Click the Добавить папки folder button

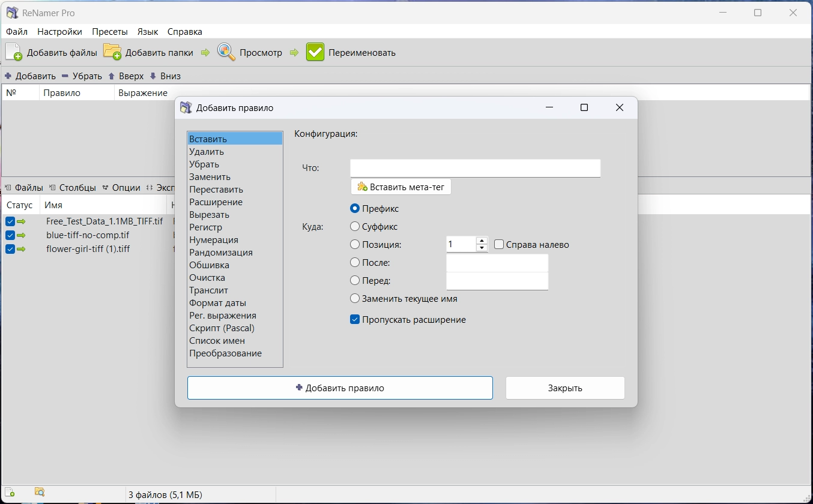click(148, 52)
